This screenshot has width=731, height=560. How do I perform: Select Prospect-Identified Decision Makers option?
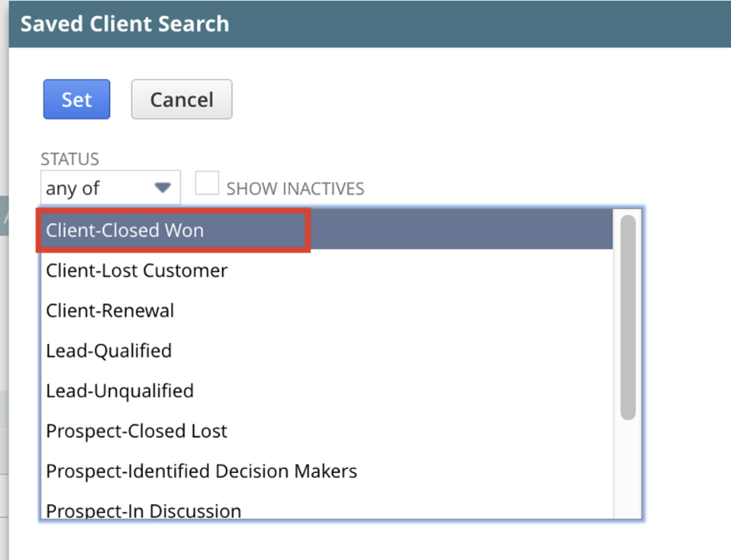click(327, 471)
